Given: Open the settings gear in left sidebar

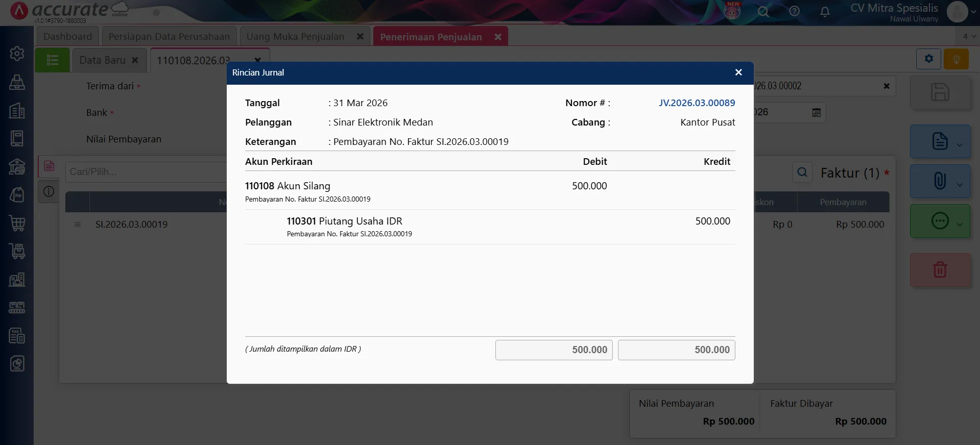Looking at the screenshot, I should 17,54.
